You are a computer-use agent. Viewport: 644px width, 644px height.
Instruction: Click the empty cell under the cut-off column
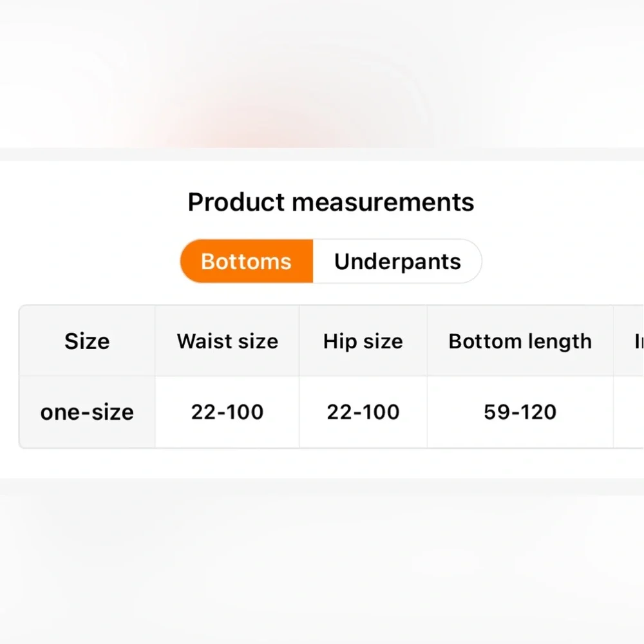tap(629, 412)
